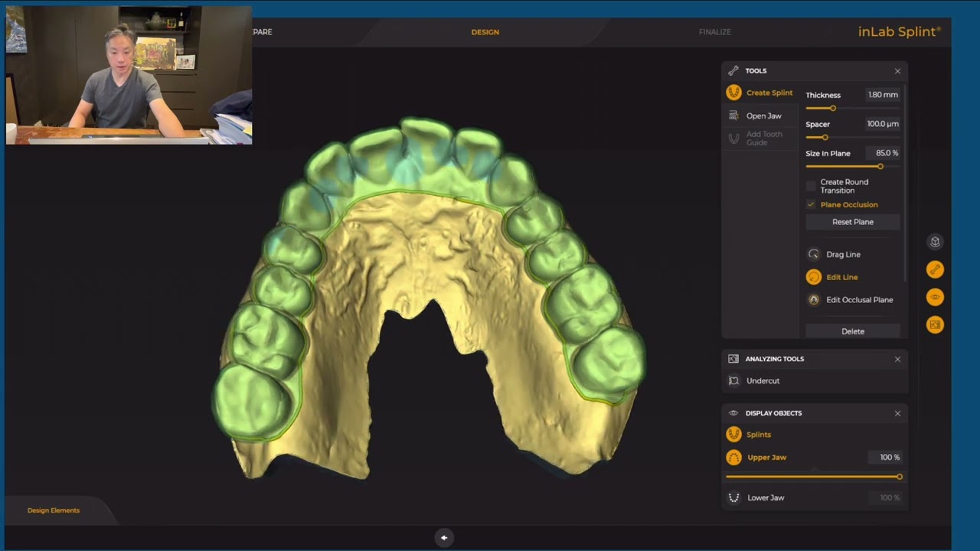
Task: Click the inLab Splint logo
Action: (x=900, y=31)
